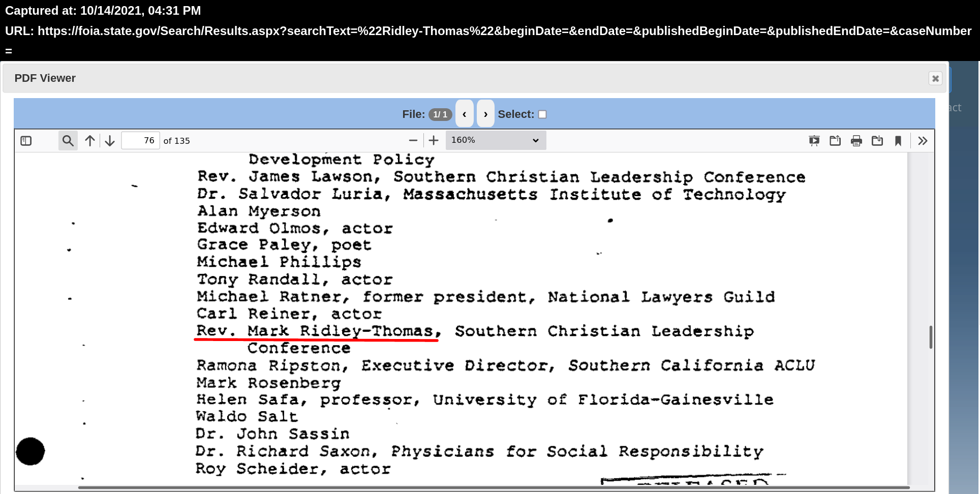Click the line 'Carl Reiner, actor'

click(289, 314)
